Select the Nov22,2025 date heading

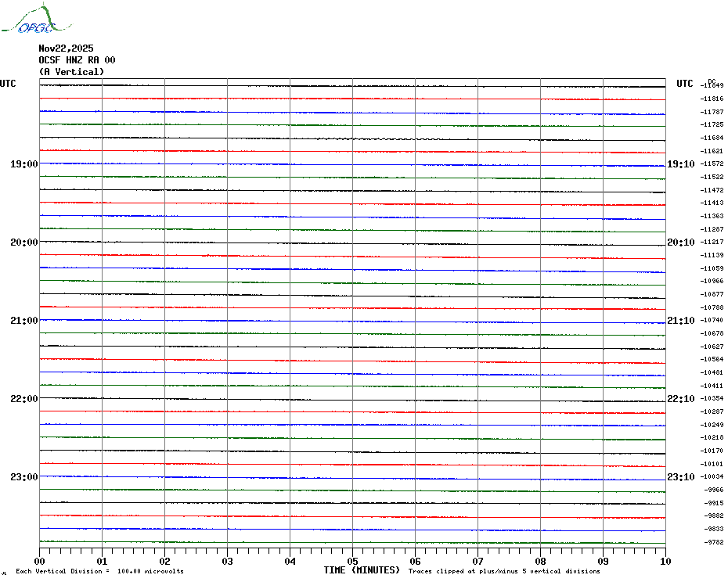66,48
